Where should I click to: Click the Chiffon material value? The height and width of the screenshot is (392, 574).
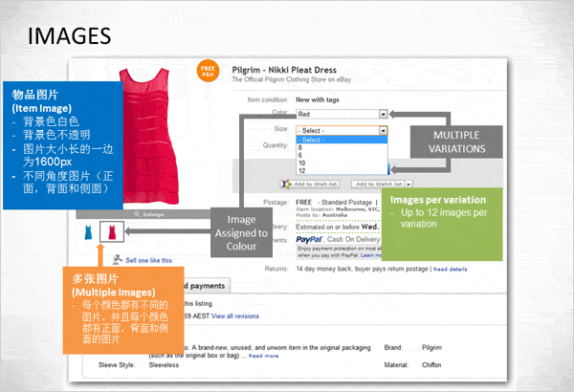click(x=431, y=365)
